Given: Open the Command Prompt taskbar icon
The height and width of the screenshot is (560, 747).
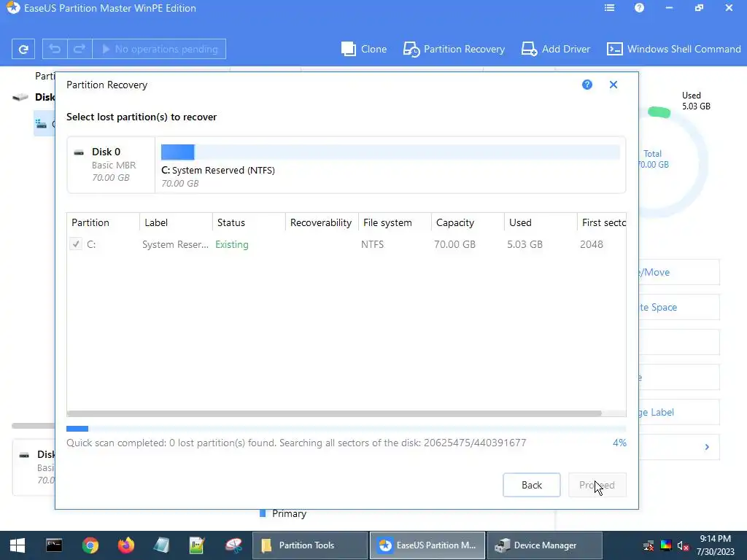Looking at the screenshot, I should (54, 545).
